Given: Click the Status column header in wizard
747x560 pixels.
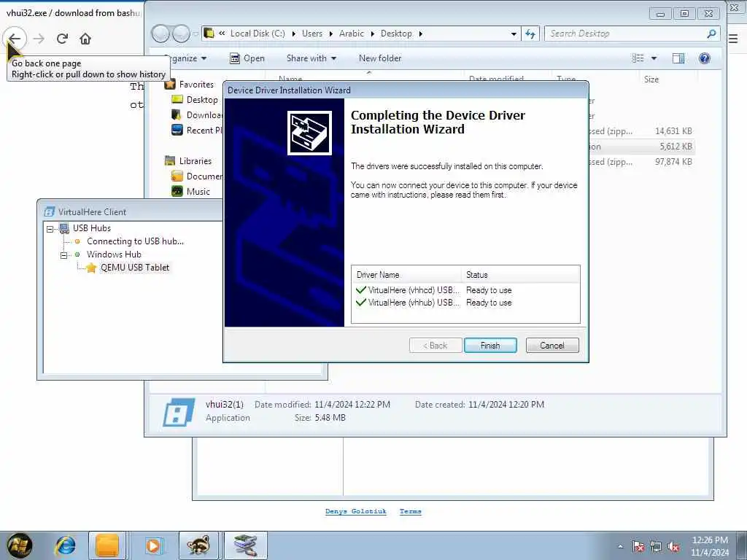Looking at the screenshot, I should (x=520, y=275).
